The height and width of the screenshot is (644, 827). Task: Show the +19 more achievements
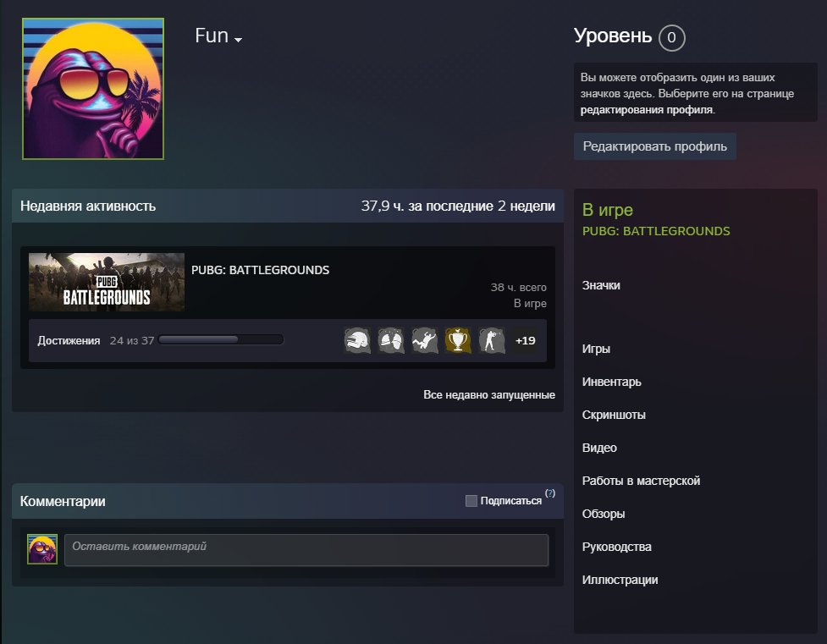tap(526, 340)
